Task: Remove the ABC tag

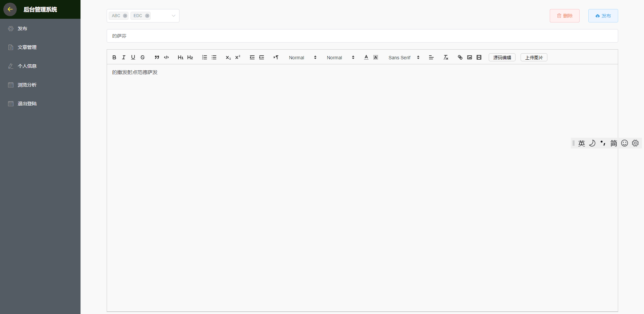Action: 125,16
